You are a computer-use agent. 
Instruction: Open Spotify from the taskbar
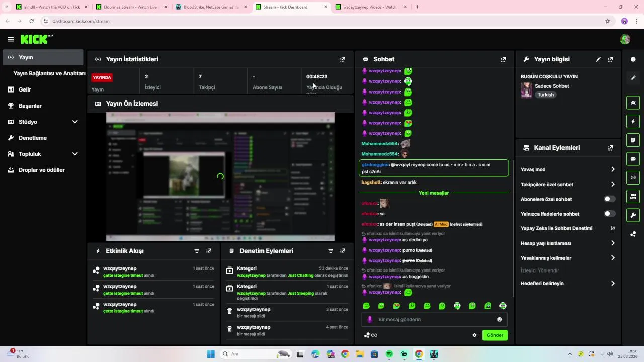point(389,354)
